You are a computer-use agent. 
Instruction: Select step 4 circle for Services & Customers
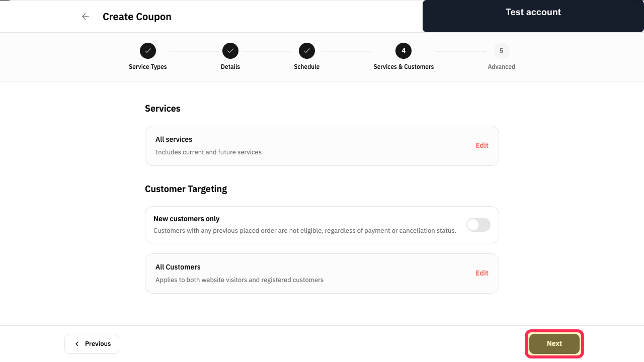[404, 51]
